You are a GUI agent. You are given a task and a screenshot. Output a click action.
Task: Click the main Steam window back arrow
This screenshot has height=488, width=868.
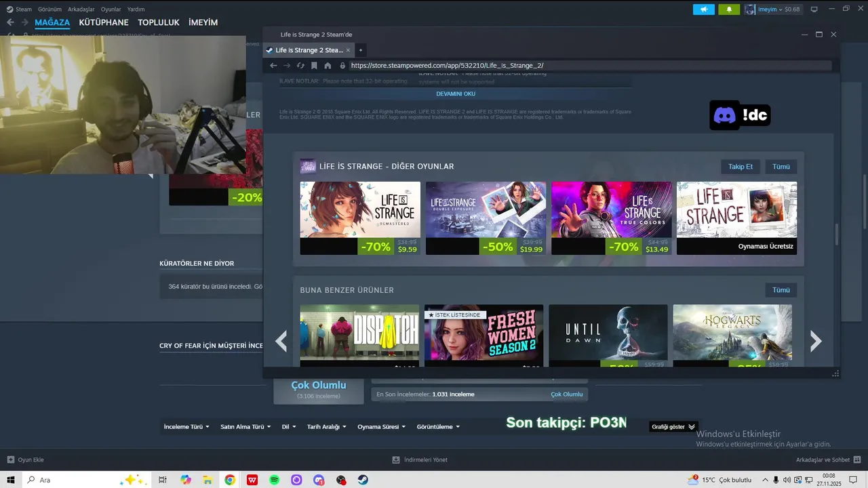10,22
